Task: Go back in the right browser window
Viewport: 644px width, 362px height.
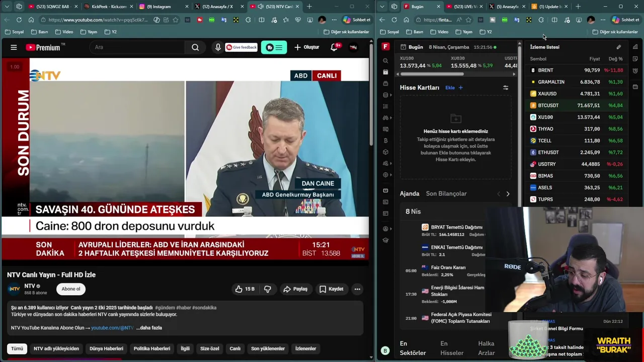Action: coord(382,20)
